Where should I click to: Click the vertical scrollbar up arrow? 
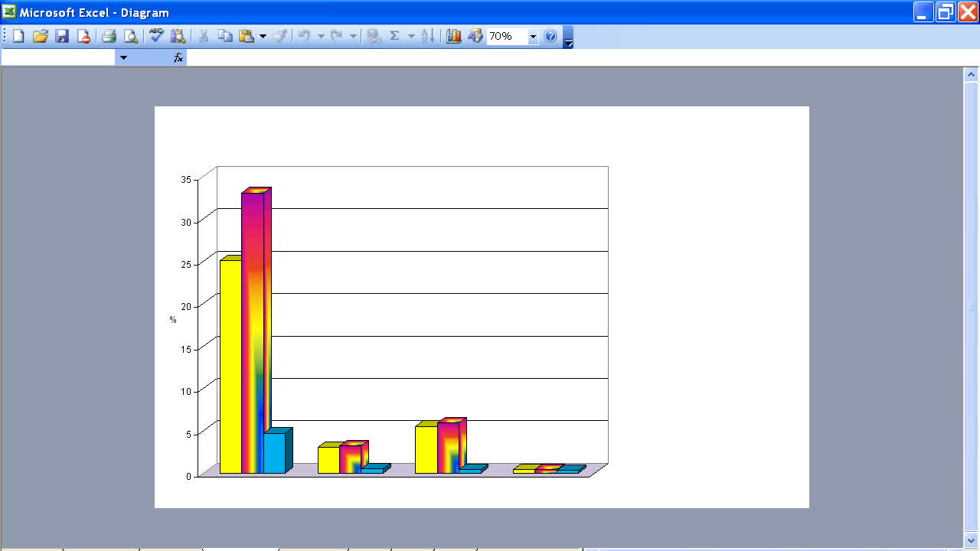pyautogui.click(x=971, y=75)
